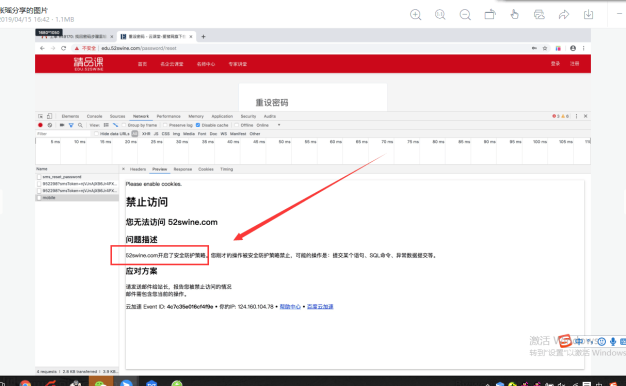This screenshot has height=386, width=626.
Task: Filter requests by XHR
Action: [x=146, y=134]
